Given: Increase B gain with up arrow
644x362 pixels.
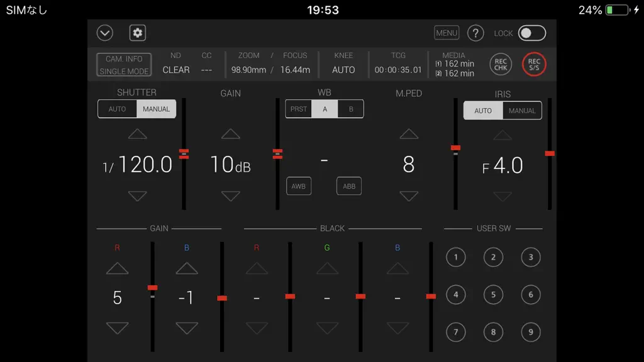Looking at the screenshot, I should (187, 268).
